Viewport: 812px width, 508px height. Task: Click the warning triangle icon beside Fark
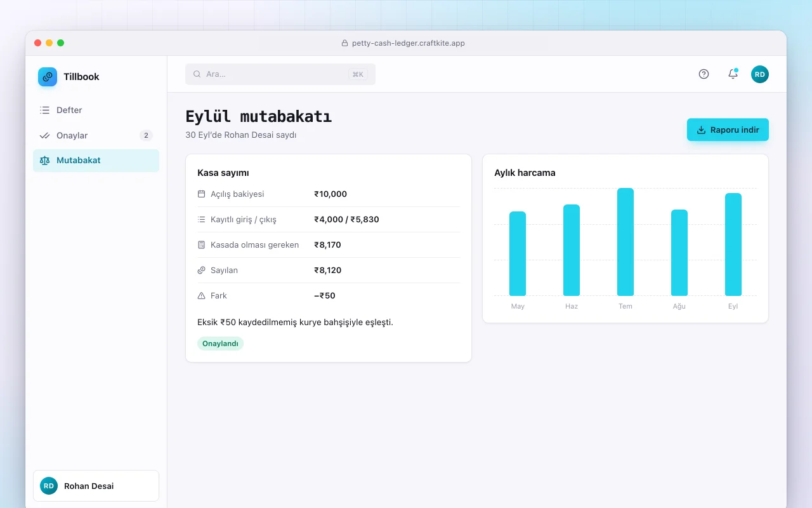tap(202, 295)
